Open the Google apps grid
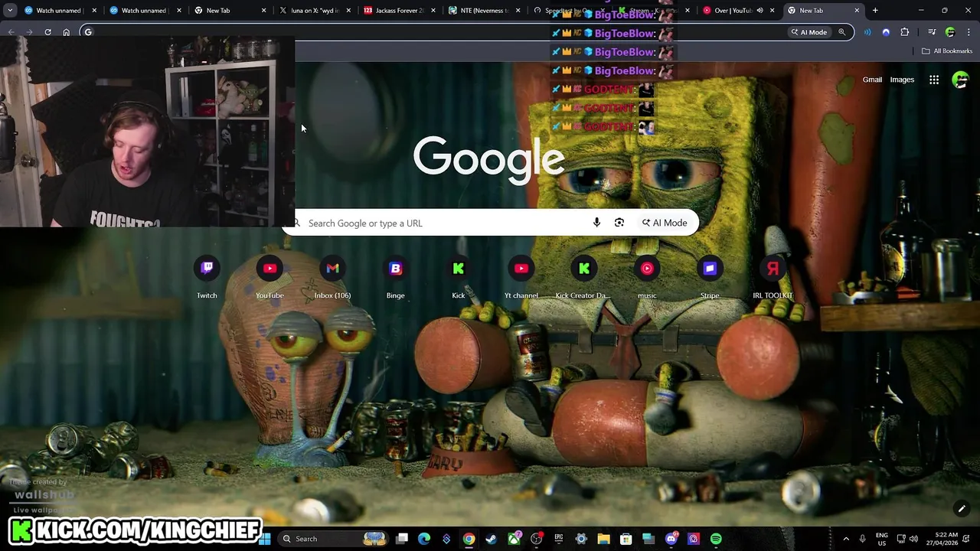980x551 pixels. tap(934, 80)
